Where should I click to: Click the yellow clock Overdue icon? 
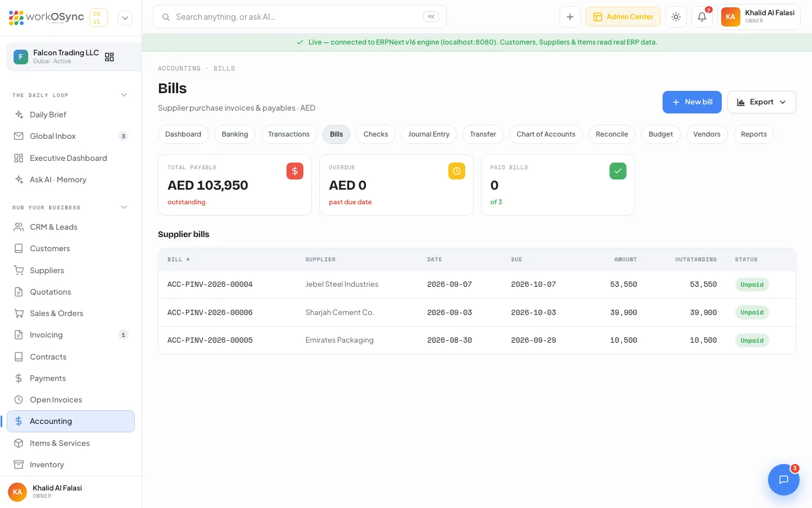coord(457,171)
